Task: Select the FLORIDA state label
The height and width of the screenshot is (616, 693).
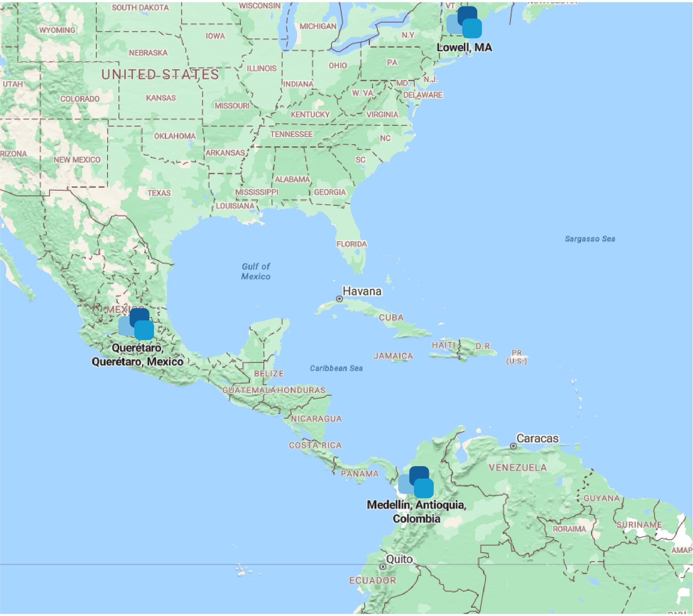Action: click(351, 244)
